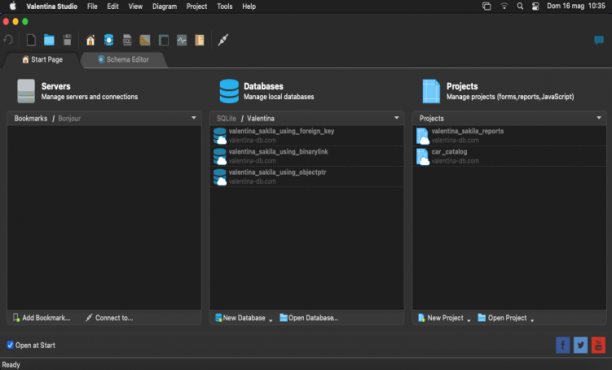Open the Open Project dropdown arrow
The height and width of the screenshot is (370, 612).
click(x=532, y=320)
